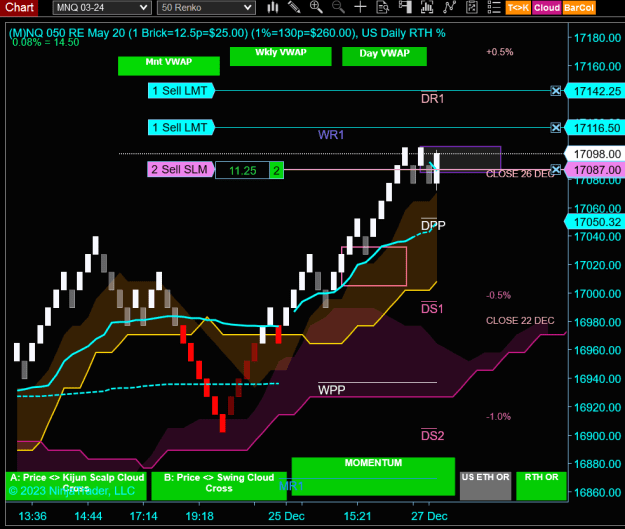
Task: Click the 13:36 time axis label
Action: (x=32, y=516)
